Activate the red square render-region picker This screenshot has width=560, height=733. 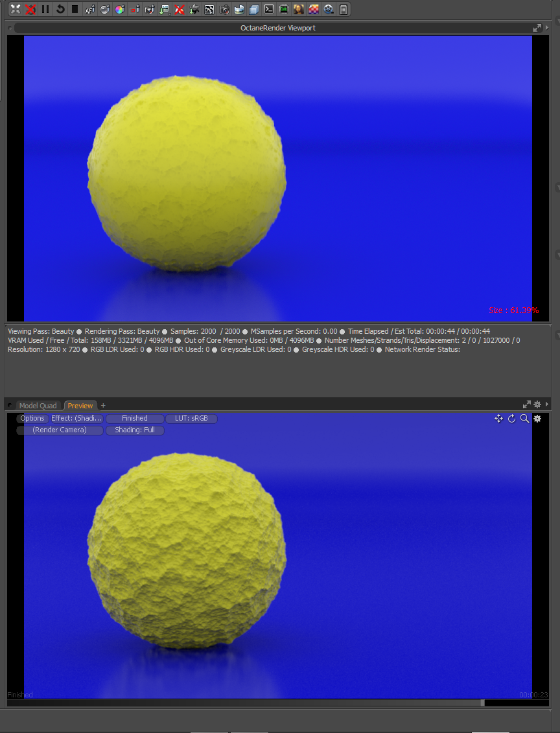click(135, 9)
